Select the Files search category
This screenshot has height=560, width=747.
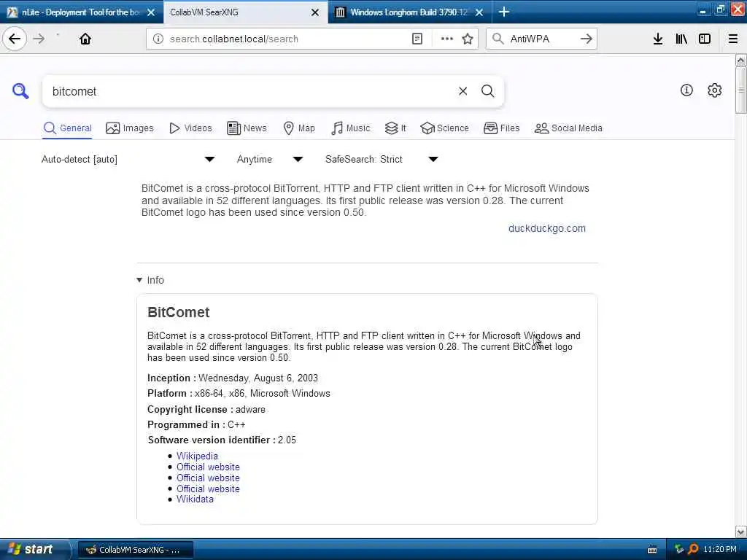tap(502, 128)
